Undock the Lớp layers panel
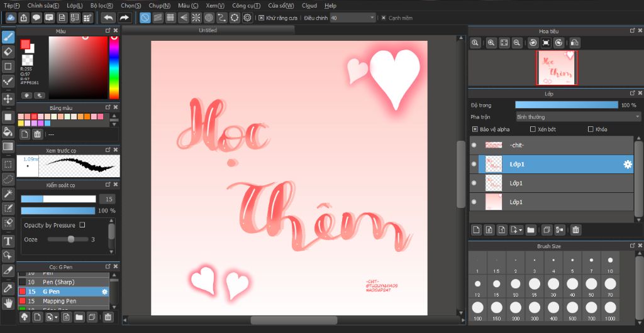Viewport: 644px width, 333px height. click(632, 94)
